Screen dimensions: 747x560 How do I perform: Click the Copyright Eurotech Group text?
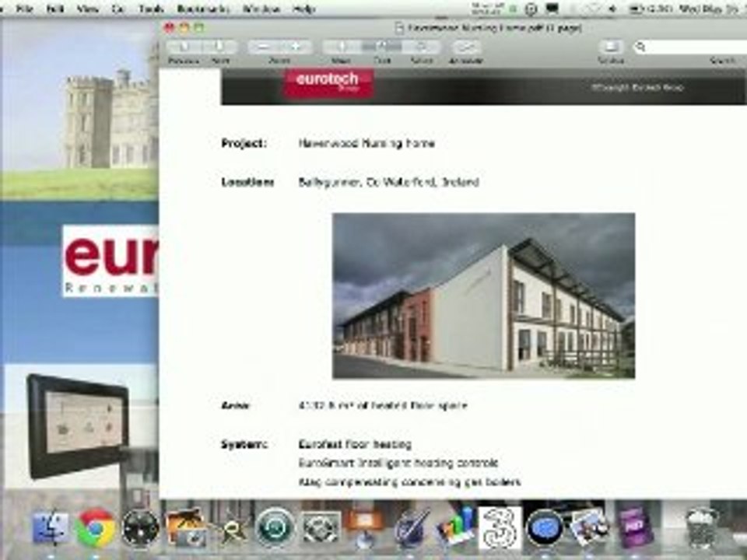point(637,88)
